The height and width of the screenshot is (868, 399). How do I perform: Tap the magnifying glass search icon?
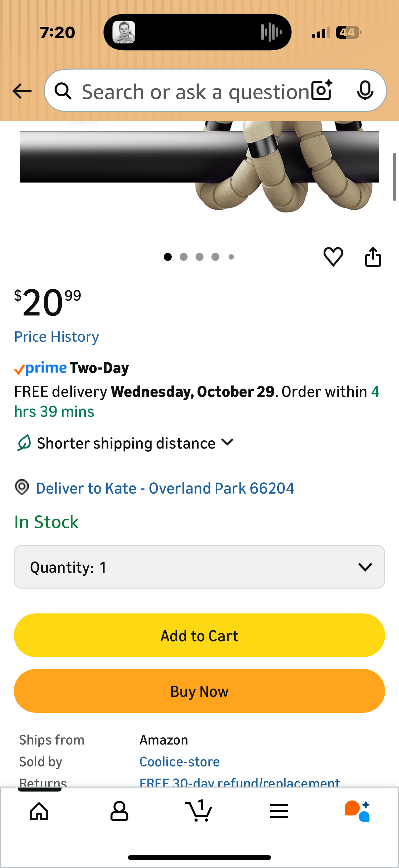pos(63,90)
